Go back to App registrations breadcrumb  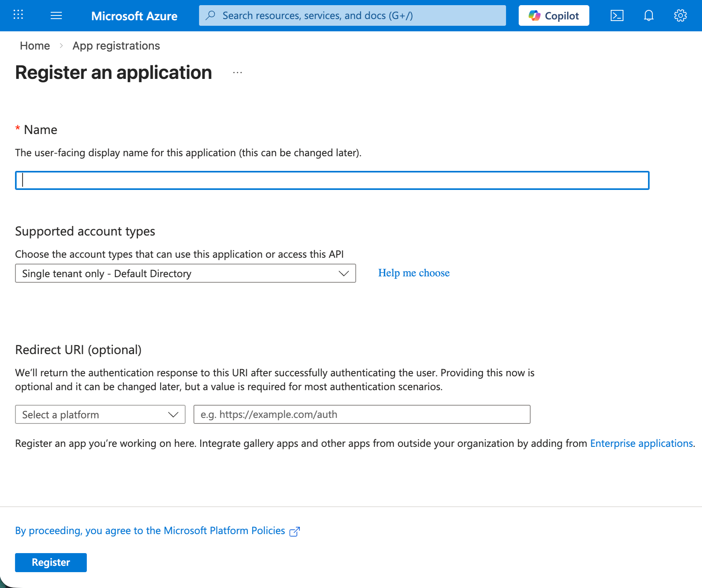pos(116,46)
